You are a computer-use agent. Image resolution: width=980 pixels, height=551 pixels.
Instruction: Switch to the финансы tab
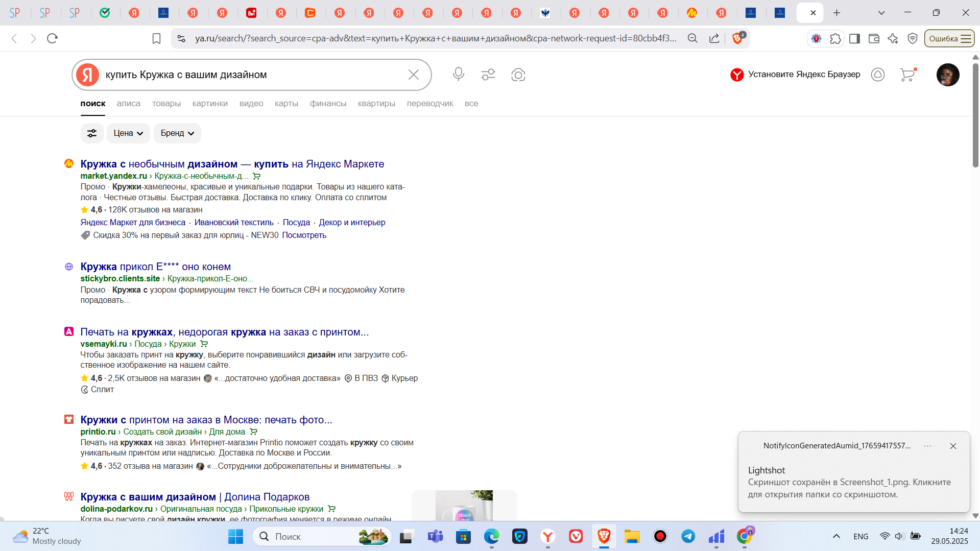[328, 103]
